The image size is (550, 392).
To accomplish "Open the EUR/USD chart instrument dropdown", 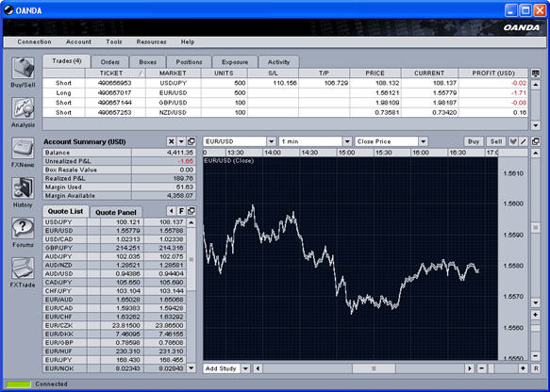I will click(271, 141).
